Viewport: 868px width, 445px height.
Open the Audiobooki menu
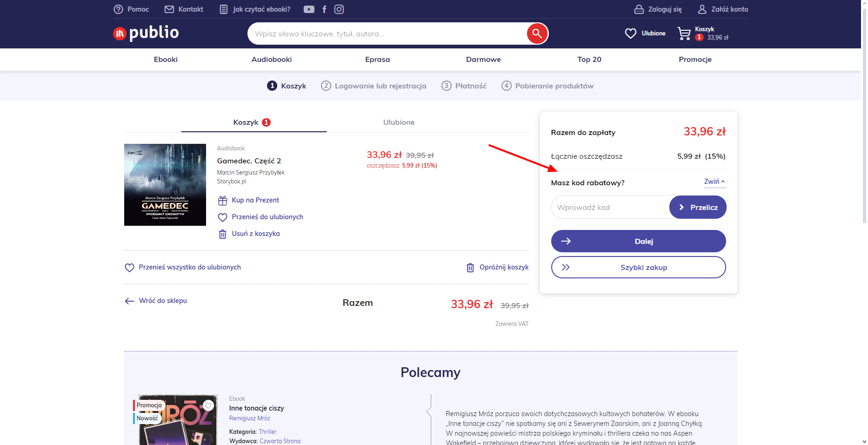click(272, 60)
